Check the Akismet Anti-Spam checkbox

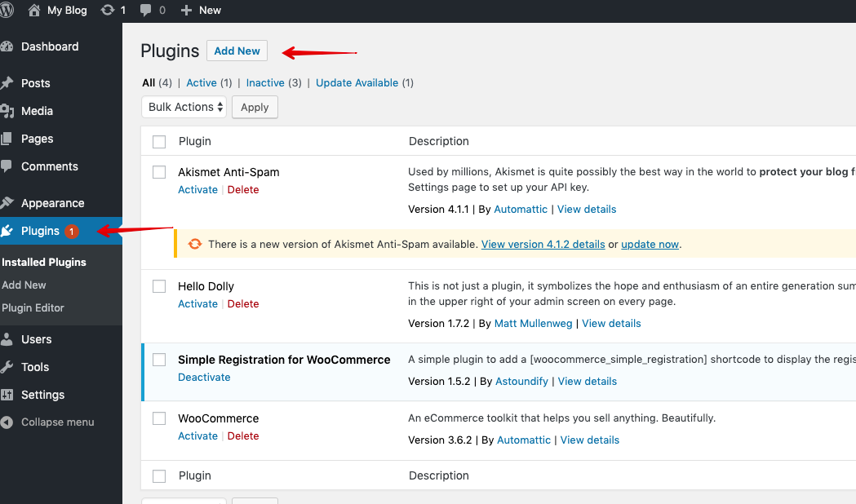point(159,172)
